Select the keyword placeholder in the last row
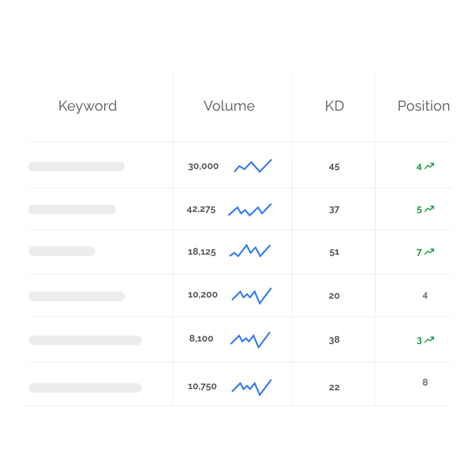Image resolution: width=476 pixels, height=476 pixels. point(84,388)
